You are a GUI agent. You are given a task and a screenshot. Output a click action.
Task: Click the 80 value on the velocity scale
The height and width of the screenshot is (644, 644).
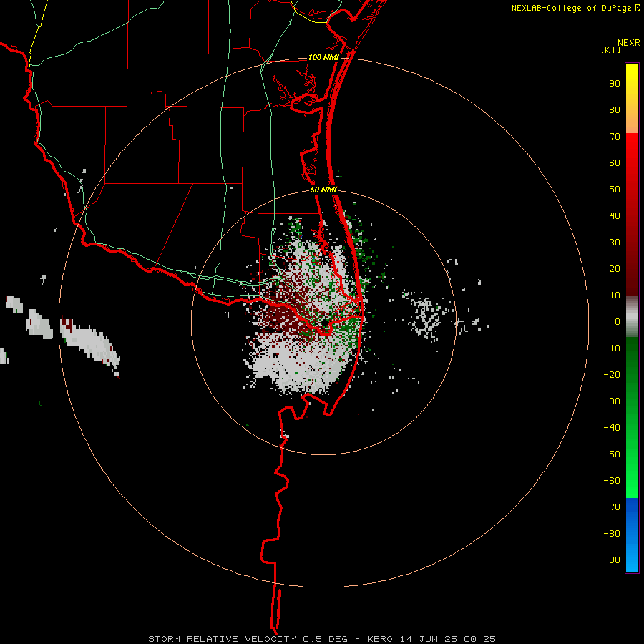point(615,110)
